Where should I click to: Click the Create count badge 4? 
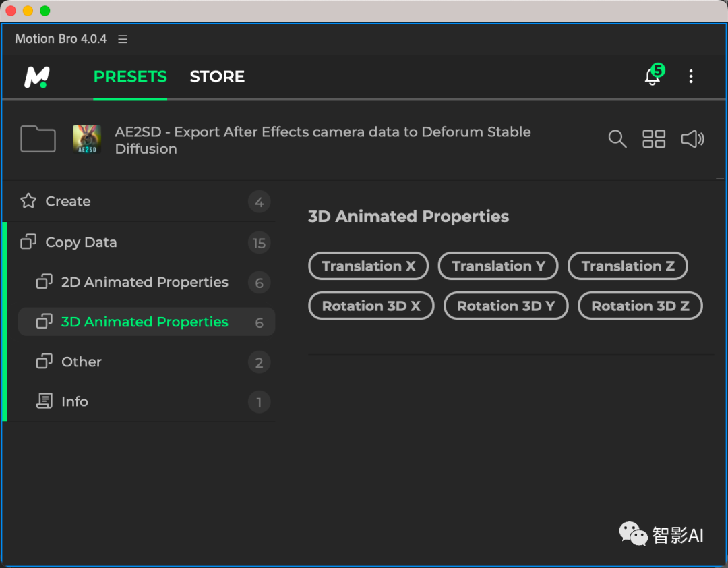pos(259,202)
